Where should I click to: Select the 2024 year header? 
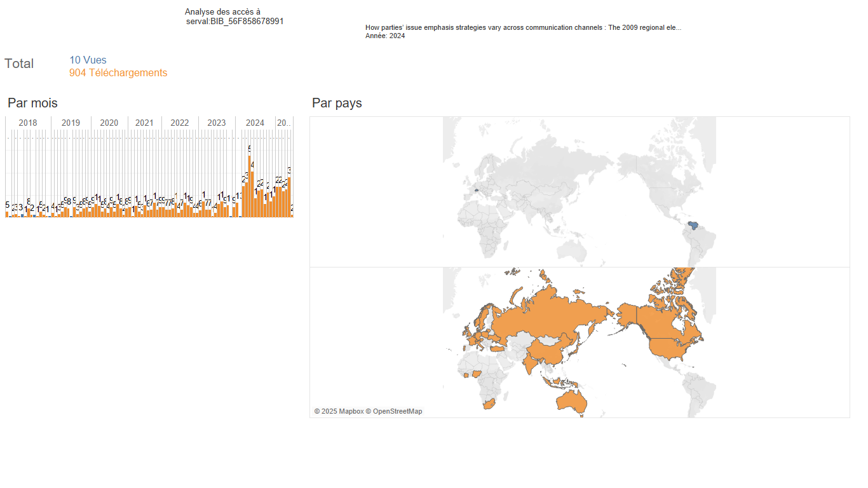coord(255,123)
